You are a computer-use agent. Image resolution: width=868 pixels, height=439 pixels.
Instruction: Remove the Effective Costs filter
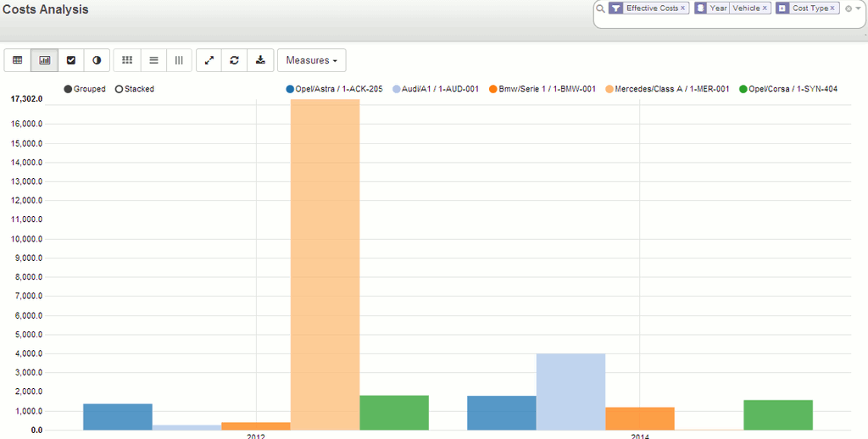pyautogui.click(x=682, y=8)
